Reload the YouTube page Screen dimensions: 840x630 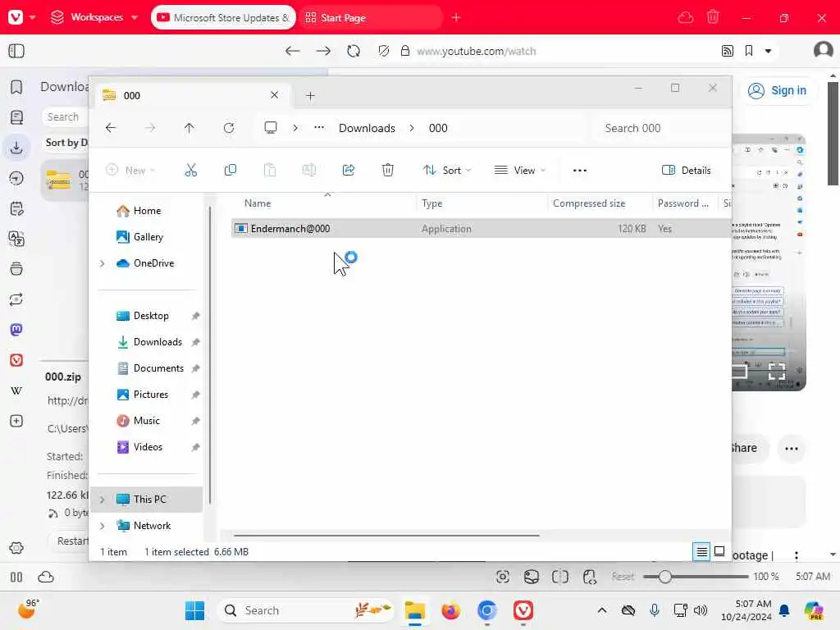(x=354, y=51)
